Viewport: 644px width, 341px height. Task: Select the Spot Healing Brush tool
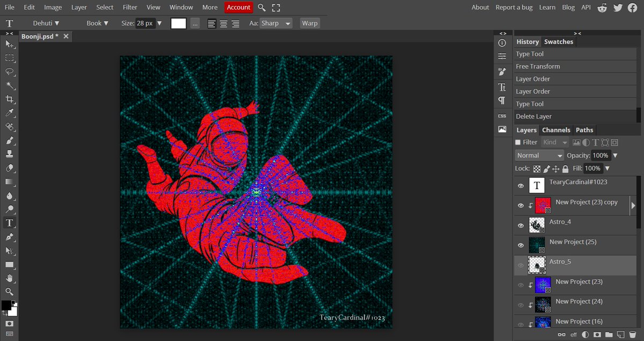(10, 127)
